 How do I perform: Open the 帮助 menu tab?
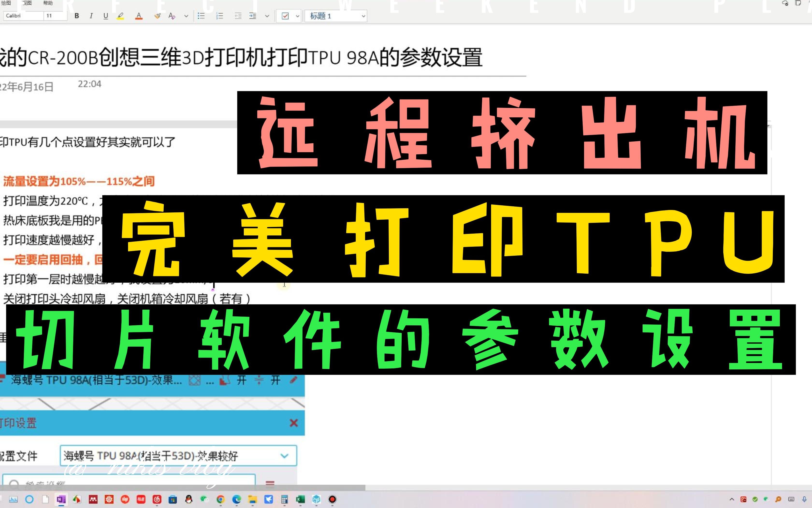pyautogui.click(x=48, y=3)
